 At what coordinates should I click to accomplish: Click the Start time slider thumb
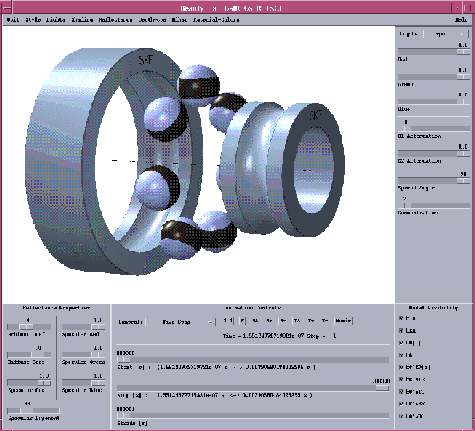pos(123,360)
